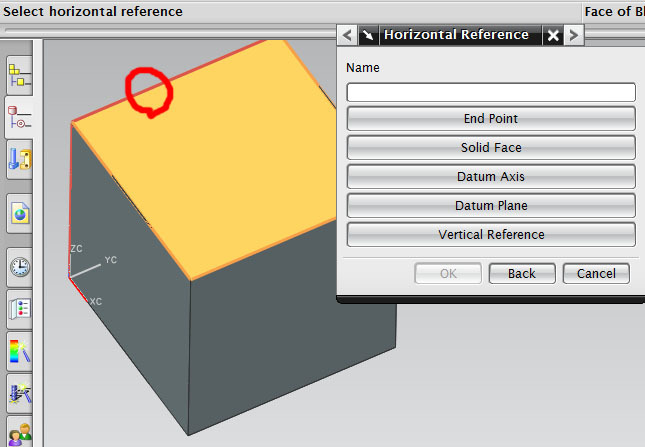Open the Reuse Library sidebar icon

point(19,160)
